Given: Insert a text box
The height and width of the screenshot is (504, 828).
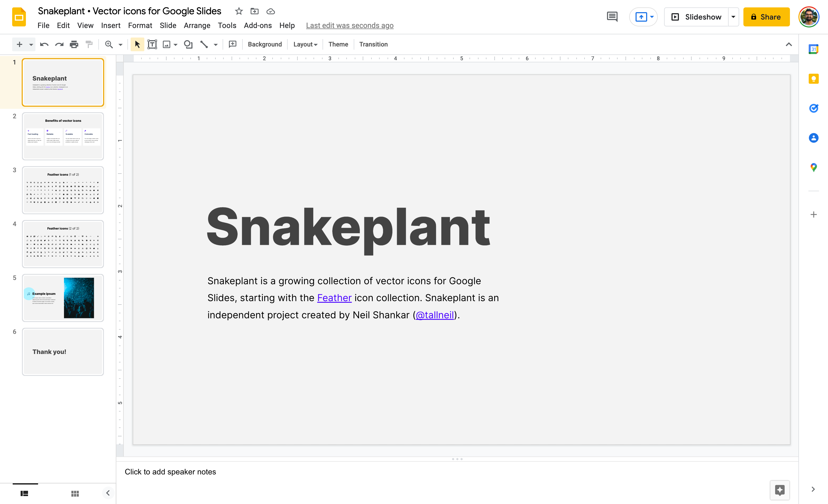Looking at the screenshot, I should point(152,44).
